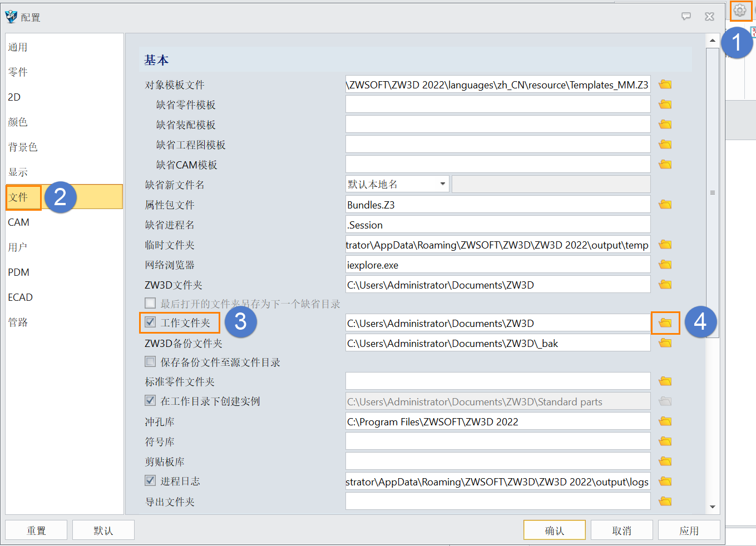Enable 最后打开的文件夹另存为下一个缺省目录 checkbox
Screen dimensions: 756x546
pos(150,303)
